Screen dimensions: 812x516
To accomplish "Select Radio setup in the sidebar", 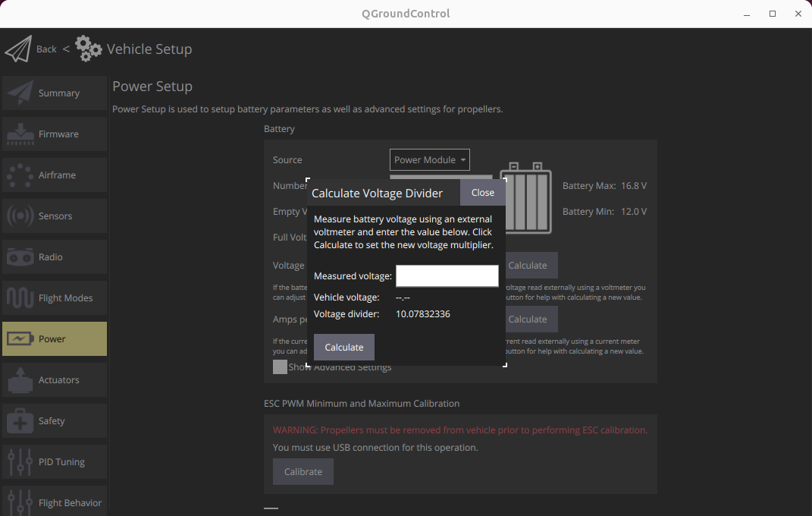I will point(55,257).
